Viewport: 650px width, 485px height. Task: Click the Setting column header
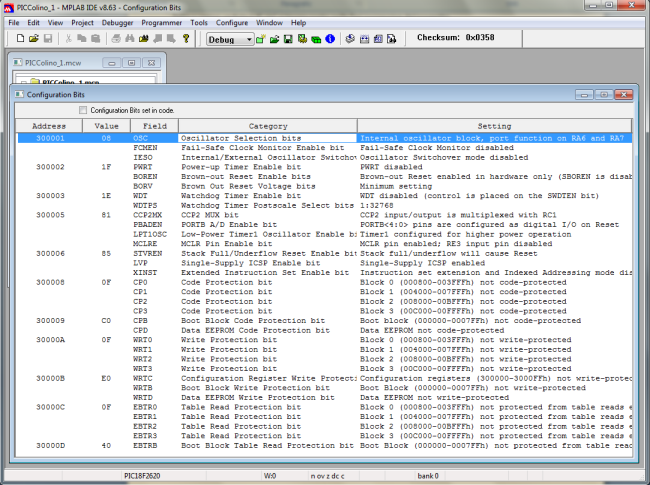pyautogui.click(x=495, y=126)
